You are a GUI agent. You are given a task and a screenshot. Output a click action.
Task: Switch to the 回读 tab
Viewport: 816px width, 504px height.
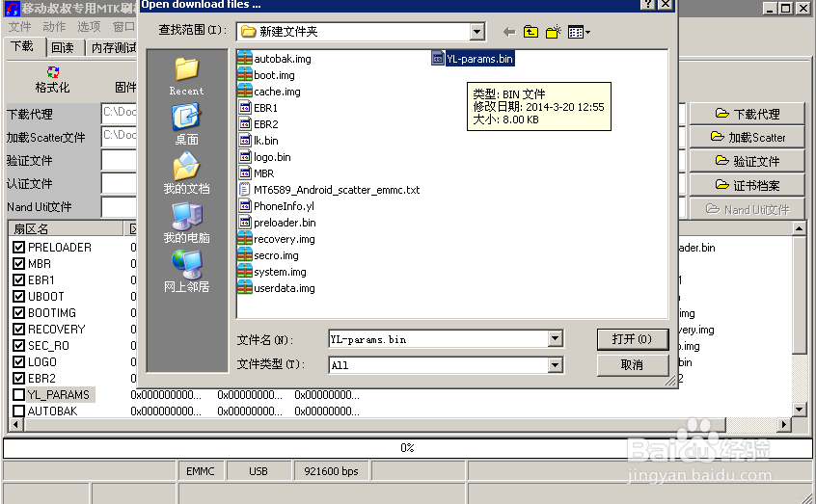(63, 48)
